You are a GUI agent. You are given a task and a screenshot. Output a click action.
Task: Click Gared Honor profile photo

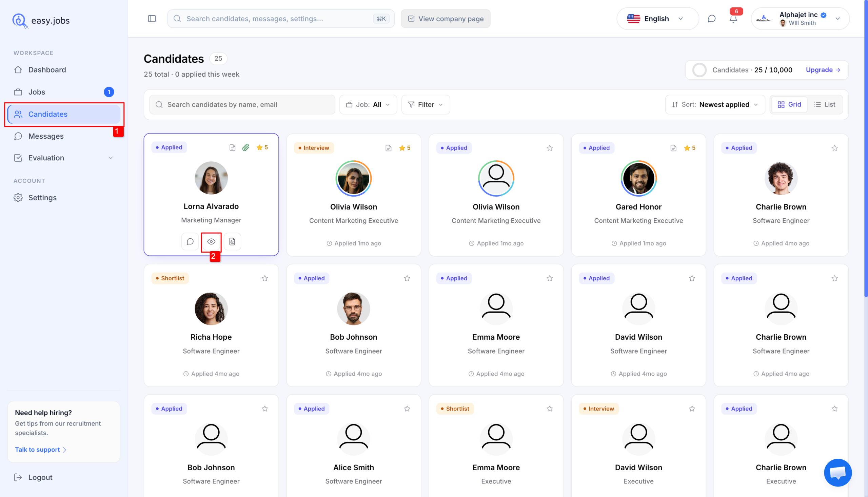coord(639,178)
